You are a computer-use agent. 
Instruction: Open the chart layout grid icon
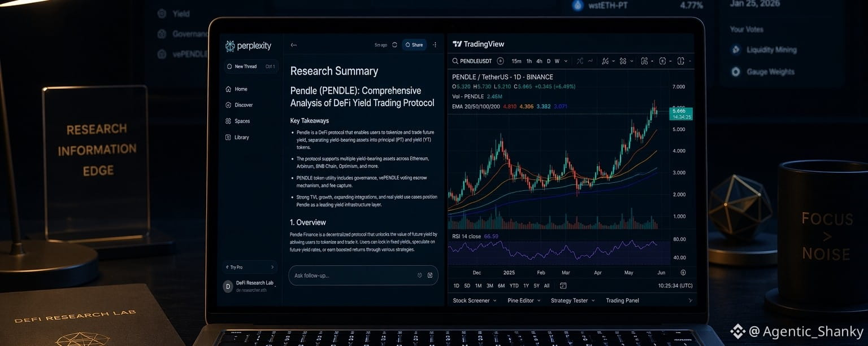click(x=644, y=61)
